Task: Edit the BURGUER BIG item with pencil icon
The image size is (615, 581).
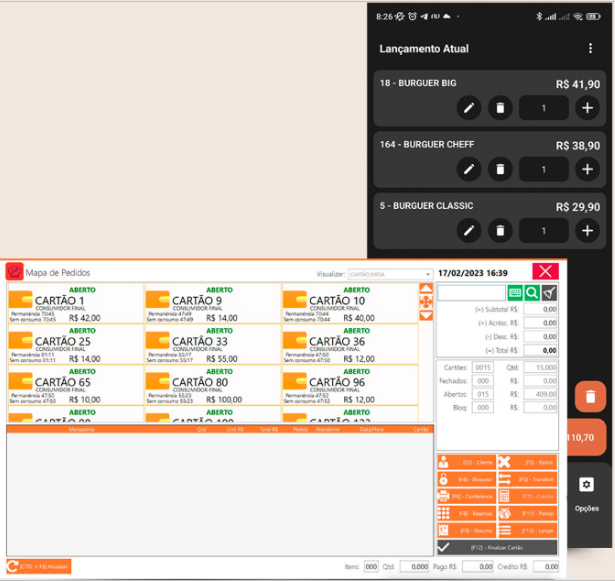Action: coord(469,108)
